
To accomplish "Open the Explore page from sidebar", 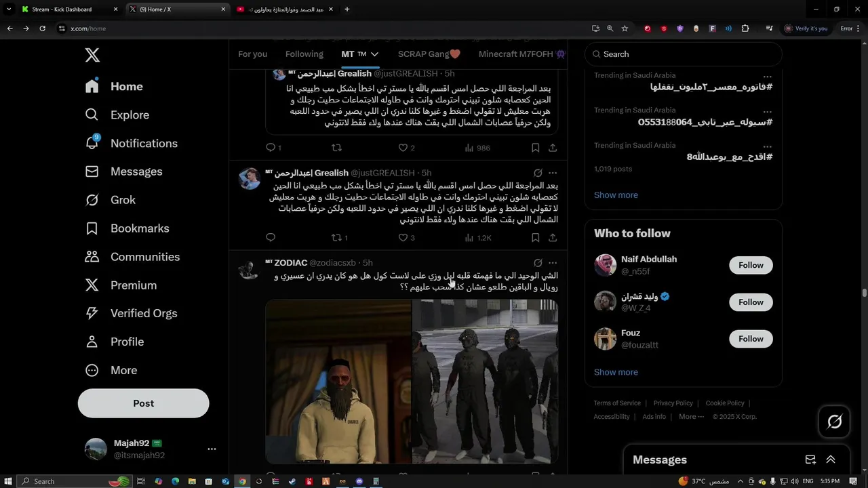I will tap(117, 115).
